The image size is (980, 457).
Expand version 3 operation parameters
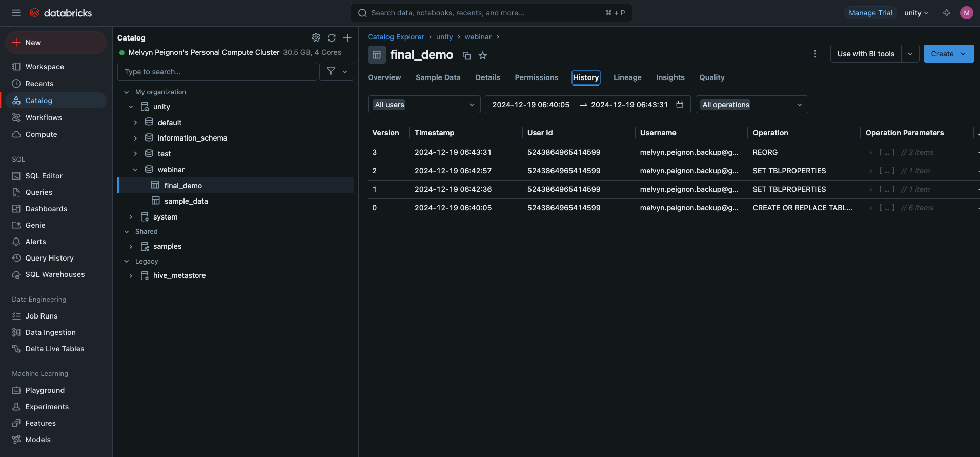870,153
